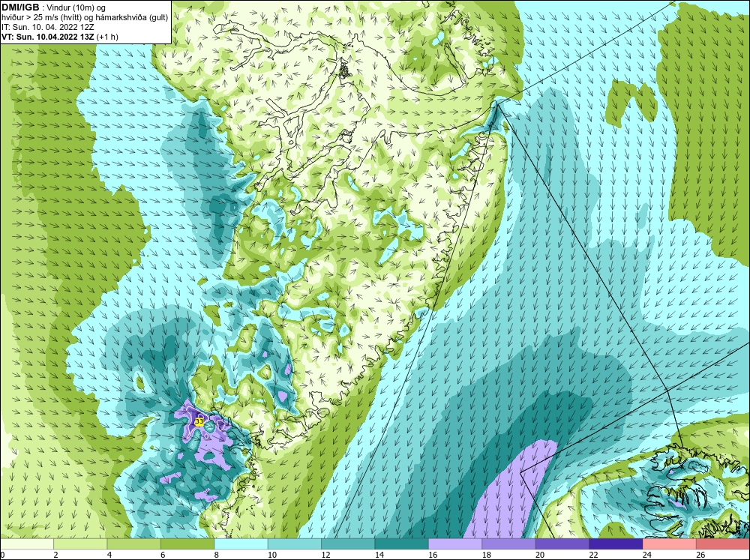Click the legend scale label '22'

click(593, 555)
